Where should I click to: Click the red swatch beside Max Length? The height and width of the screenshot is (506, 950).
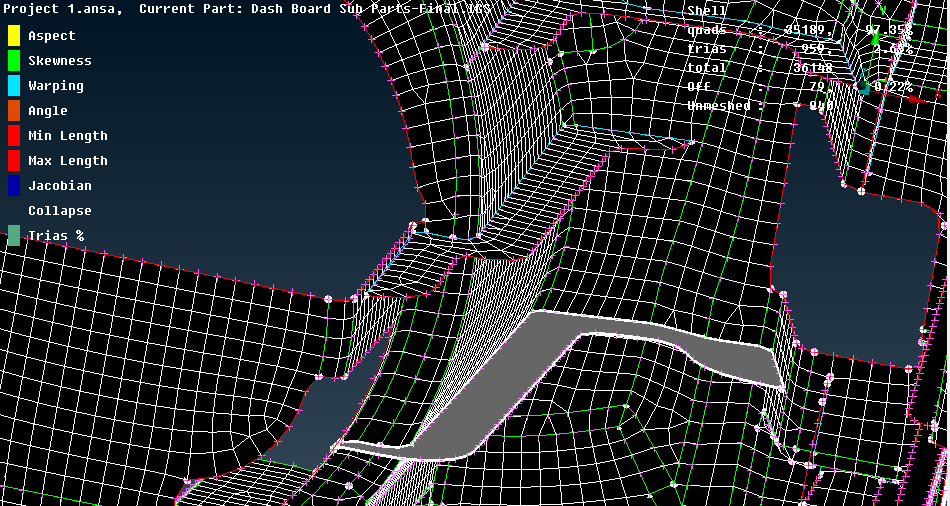pos(14,161)
